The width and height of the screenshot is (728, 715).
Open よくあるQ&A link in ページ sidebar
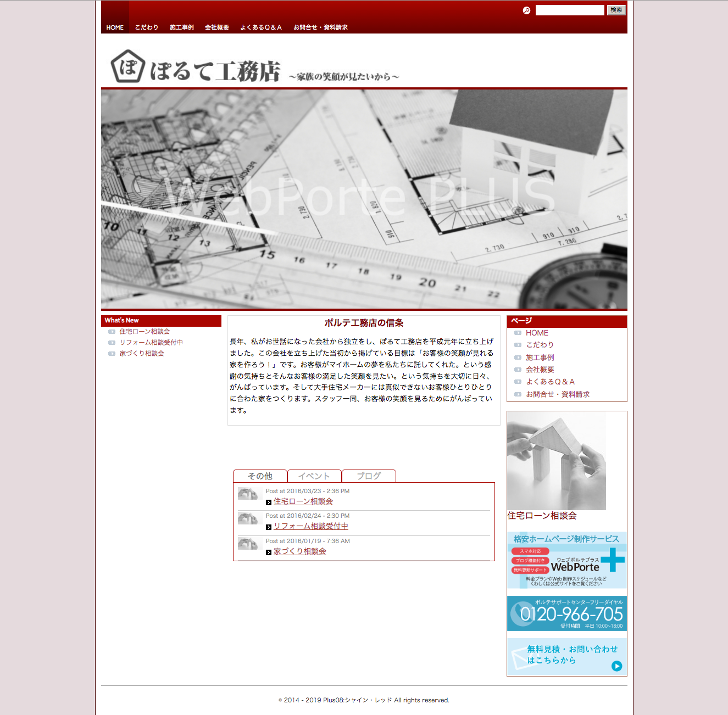point(550,382)
